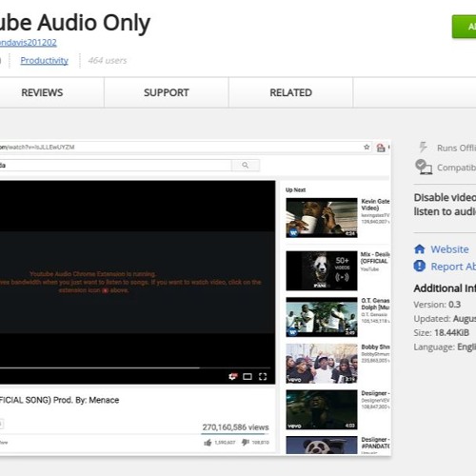Image resolution: width=476 pixels, height=476 pixels.
Task: Click the lightning bolt Runs Offline icon
Action: [423, 148]
